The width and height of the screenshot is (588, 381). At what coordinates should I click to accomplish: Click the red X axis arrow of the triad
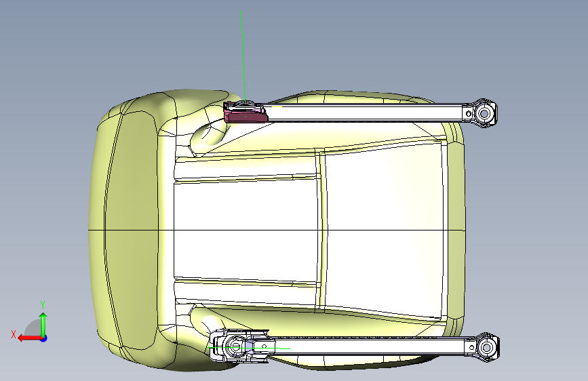29,338
